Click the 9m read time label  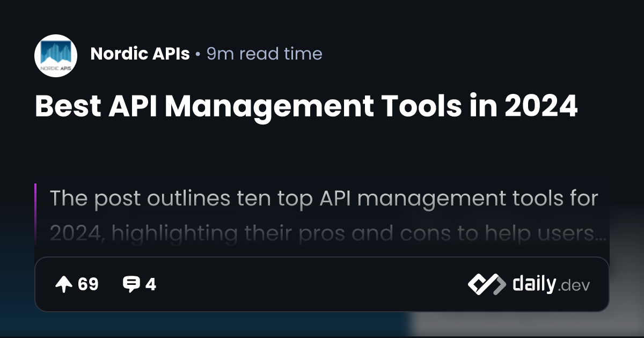tap(264, 54)
